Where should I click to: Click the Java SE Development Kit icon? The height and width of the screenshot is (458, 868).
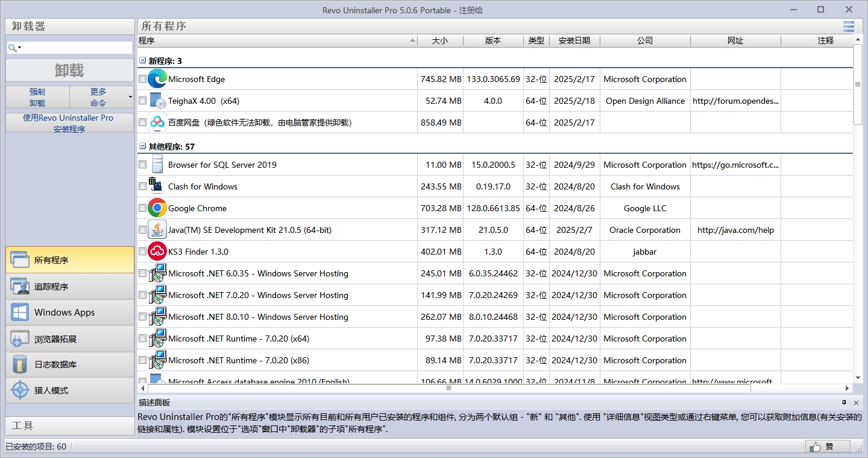157,230
